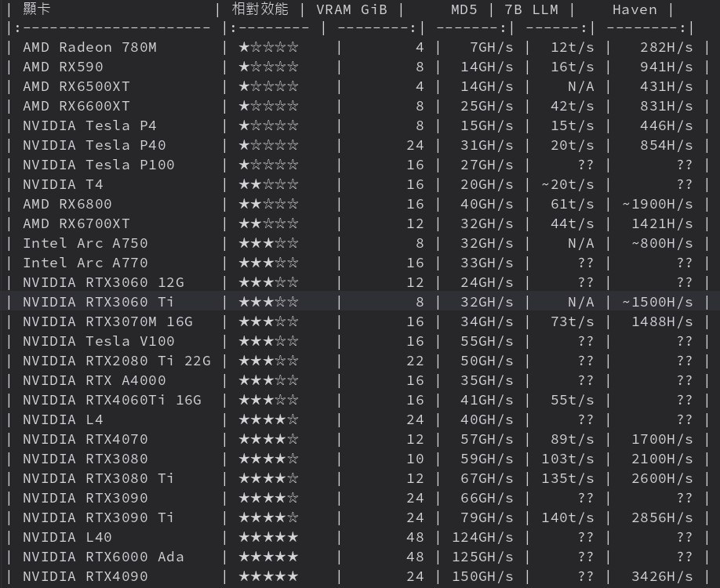The width and height of the screenshot is (720, 588).
Task: Click the Haven column header
Action: (635, 9)
